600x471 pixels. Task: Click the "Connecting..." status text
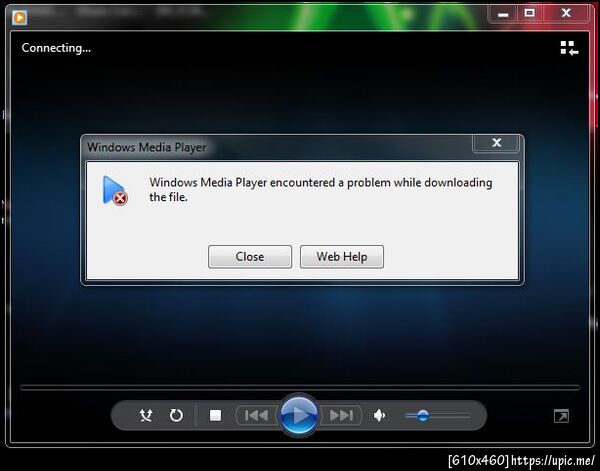click(56, 48)
